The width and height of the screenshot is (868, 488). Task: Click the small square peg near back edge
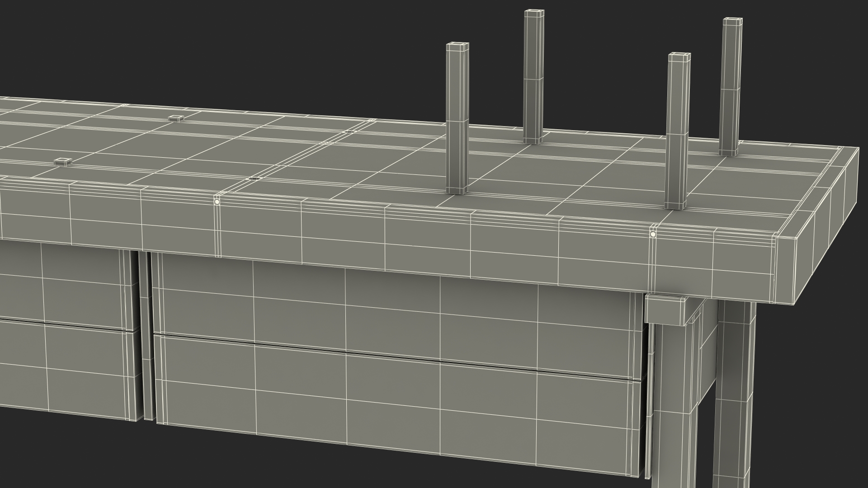(x=176, y=118)
